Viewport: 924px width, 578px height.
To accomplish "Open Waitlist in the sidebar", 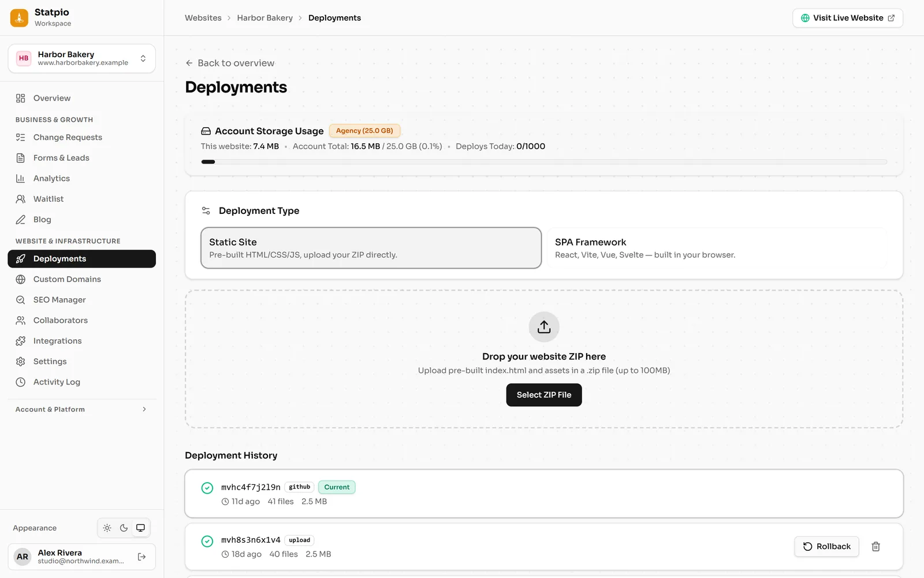I will [81, 199].
